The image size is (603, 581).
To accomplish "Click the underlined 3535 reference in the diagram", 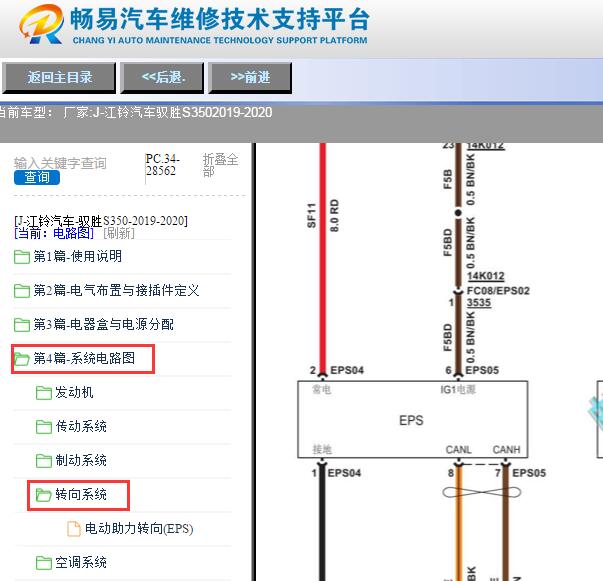I will point(479,303).
